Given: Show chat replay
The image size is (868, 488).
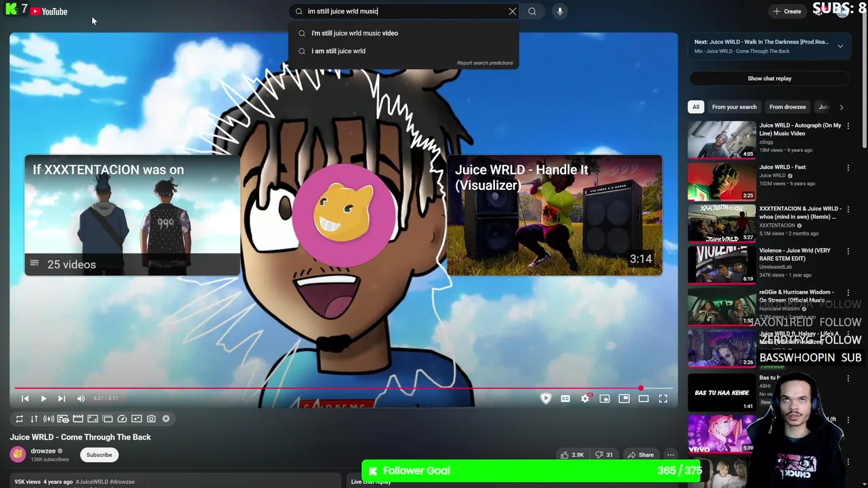Looking at the screenshot, I should (x=769, y=79).
